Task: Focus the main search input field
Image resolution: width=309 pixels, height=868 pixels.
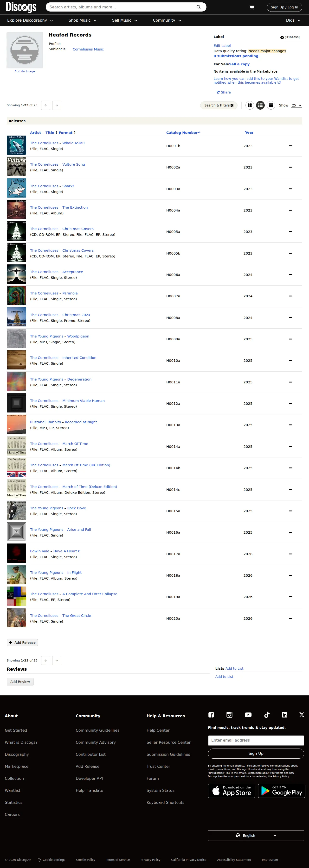Action: (x=122, y=7)
